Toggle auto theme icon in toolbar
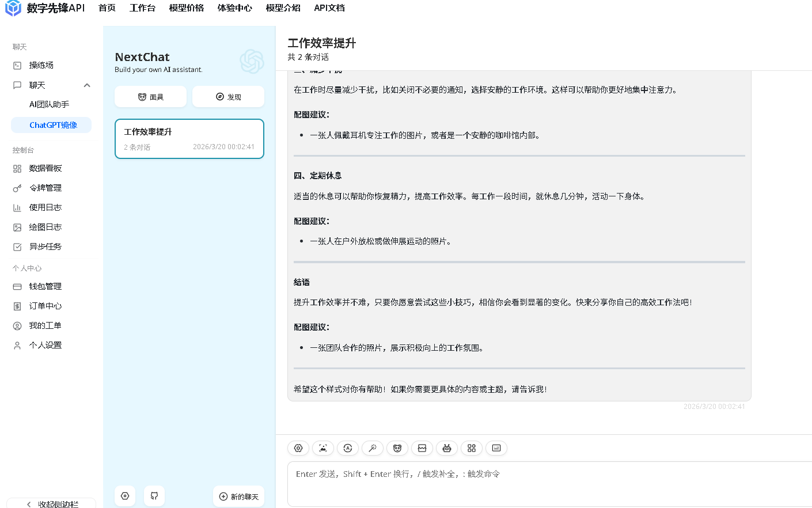 click(348, 448)
